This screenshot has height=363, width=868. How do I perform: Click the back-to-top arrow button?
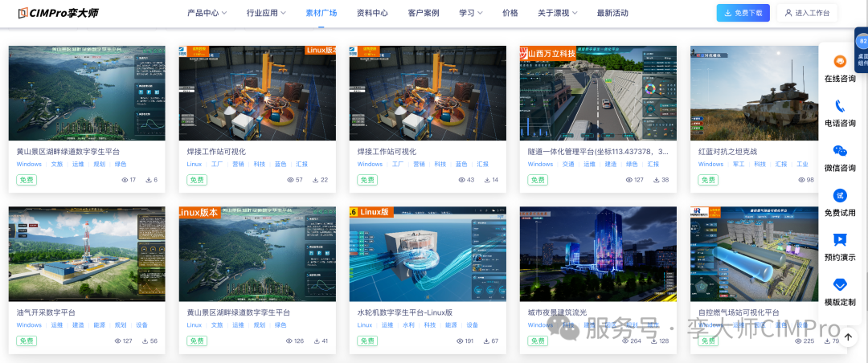coord(848,336)
